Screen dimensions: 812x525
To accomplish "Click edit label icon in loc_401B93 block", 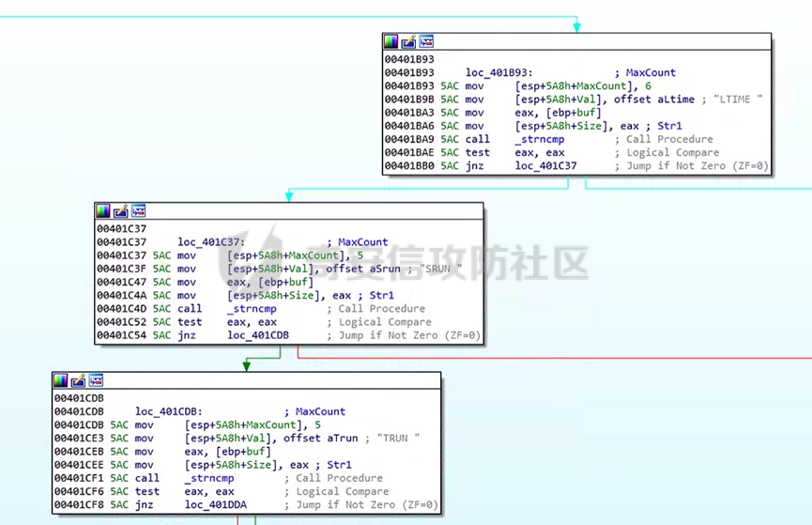I will point(408,41).
